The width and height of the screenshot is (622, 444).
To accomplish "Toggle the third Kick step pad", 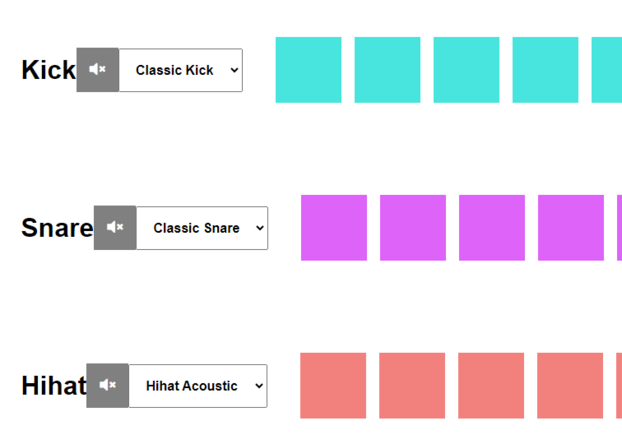I will point(466,70).
